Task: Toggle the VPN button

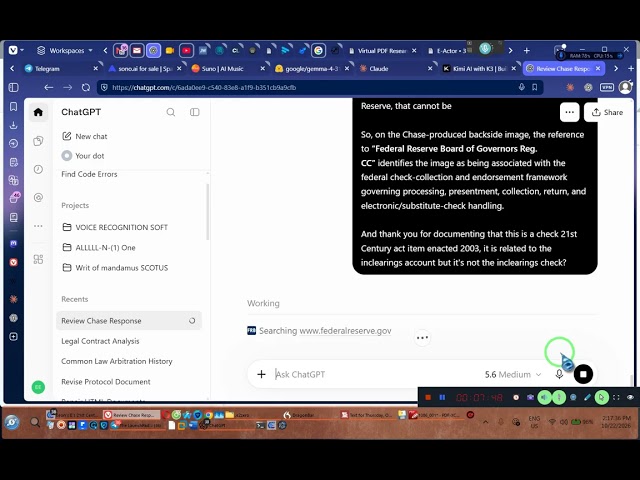Action: click(607, 87)
